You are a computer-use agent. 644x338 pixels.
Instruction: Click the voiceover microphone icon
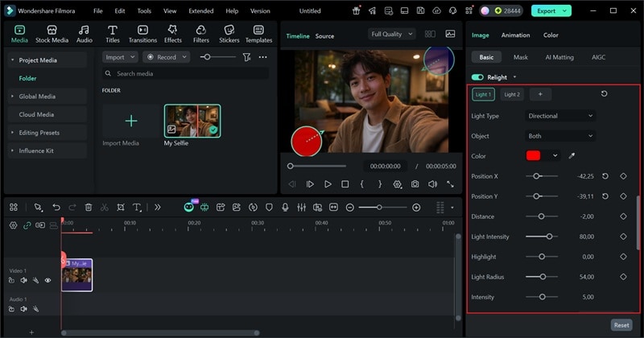click(x=285, y=207)
